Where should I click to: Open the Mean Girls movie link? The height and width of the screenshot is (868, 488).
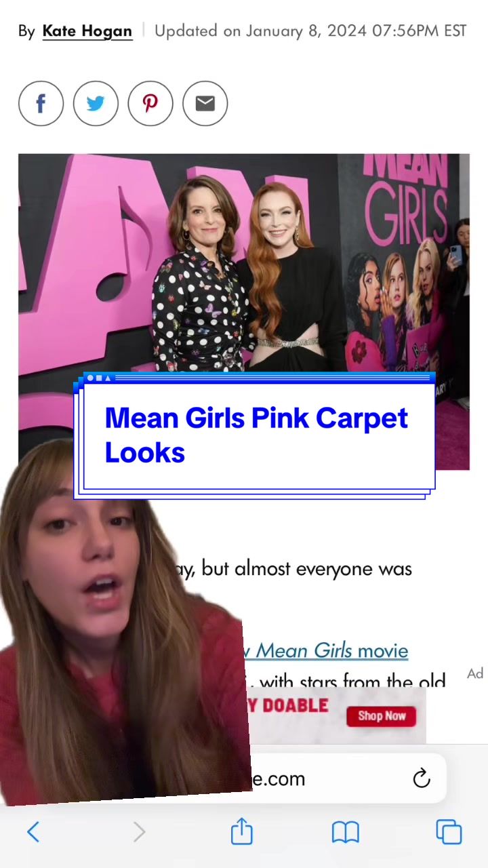click(325, 651)
